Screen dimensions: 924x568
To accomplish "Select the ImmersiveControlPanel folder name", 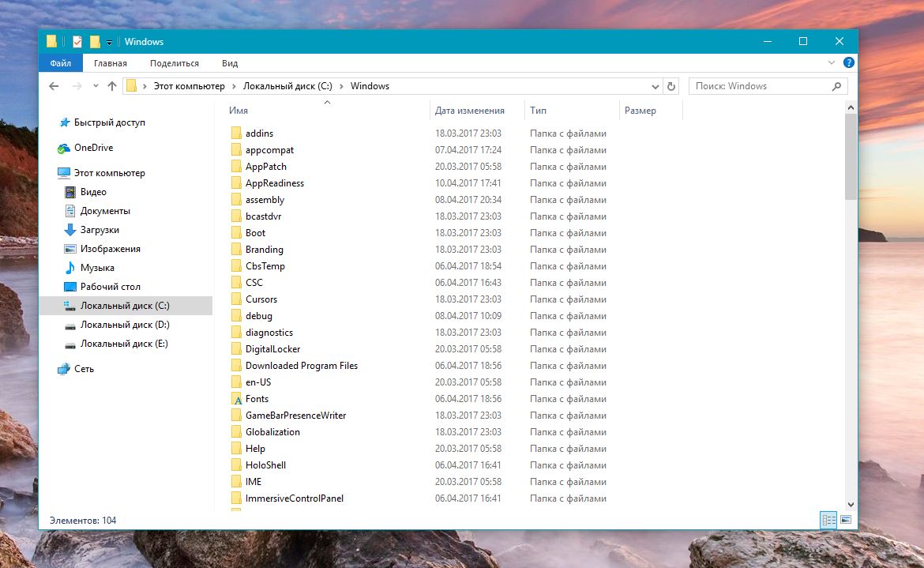I will 295,498.
